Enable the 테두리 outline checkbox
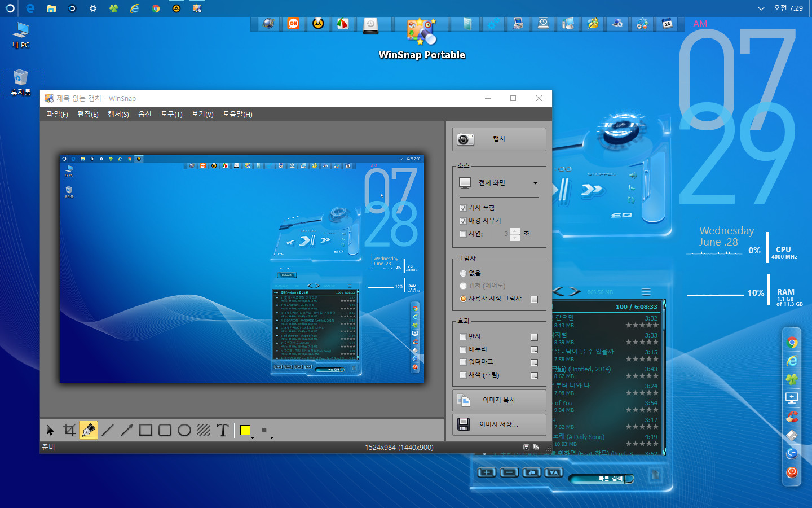The width and height of the screenshot is (812, 508). tap(463, 349)
